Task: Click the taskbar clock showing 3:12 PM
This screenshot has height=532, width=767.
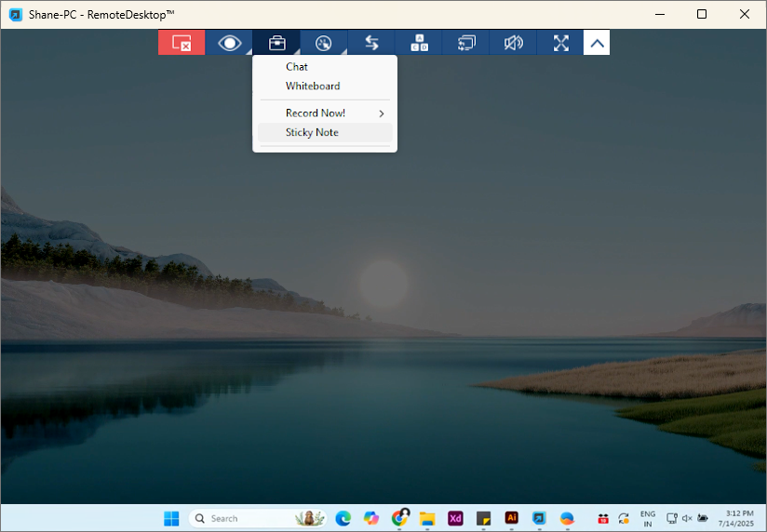Action: 736,518
